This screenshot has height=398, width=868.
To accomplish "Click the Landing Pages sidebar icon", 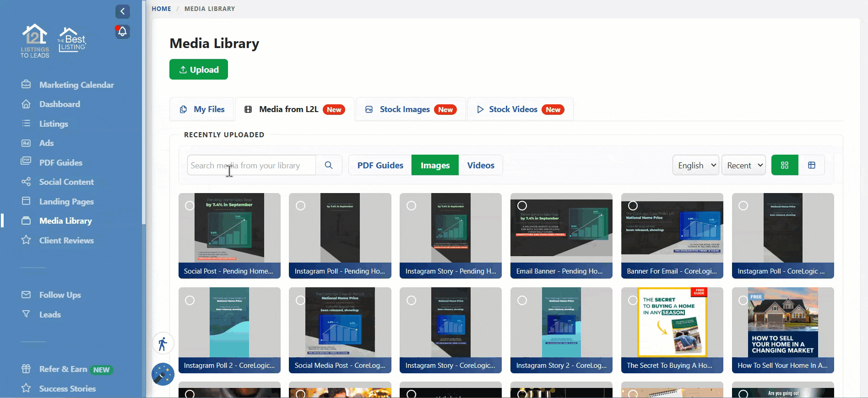I will click(26, 201).
